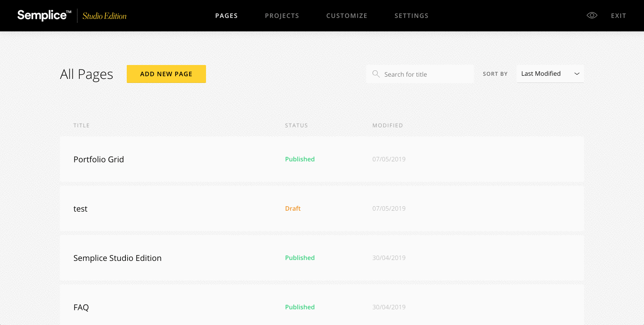
Task: Click the Title column header
Action: 82,126
